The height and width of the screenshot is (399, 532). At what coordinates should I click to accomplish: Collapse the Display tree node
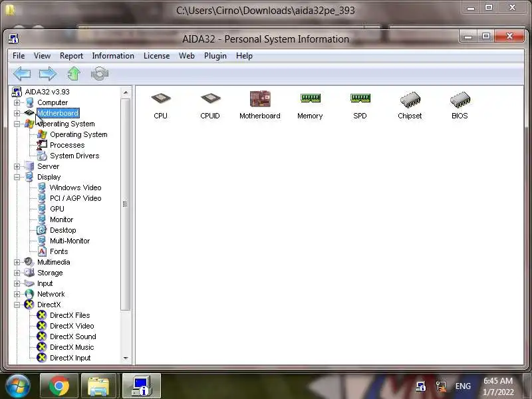click(x=17, y=177)
